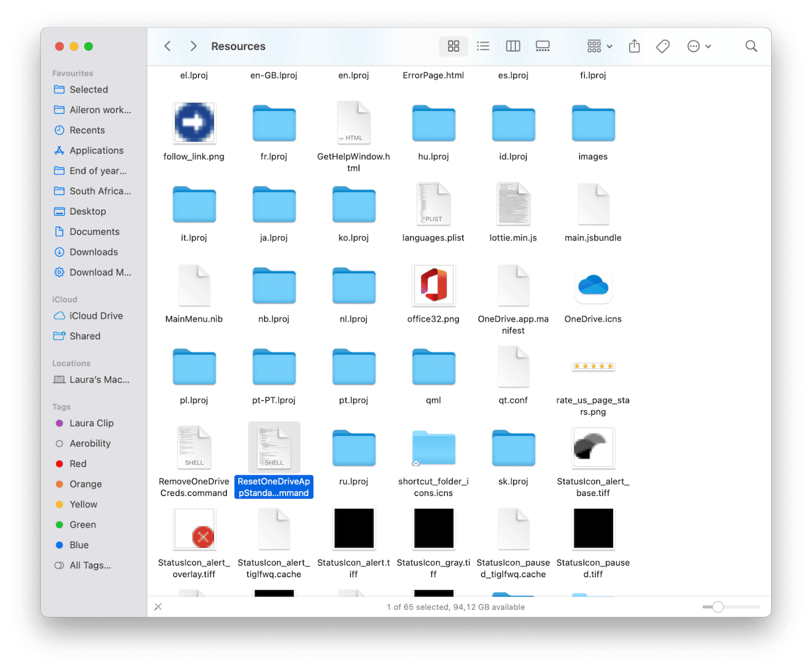This screenshot has width=812, height=671.
Task: Navigate back using the back arrow
Action: 167,46
